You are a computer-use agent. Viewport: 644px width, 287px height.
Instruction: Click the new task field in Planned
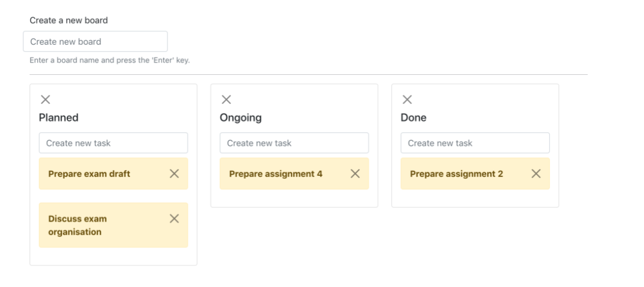tap(113, 143)
